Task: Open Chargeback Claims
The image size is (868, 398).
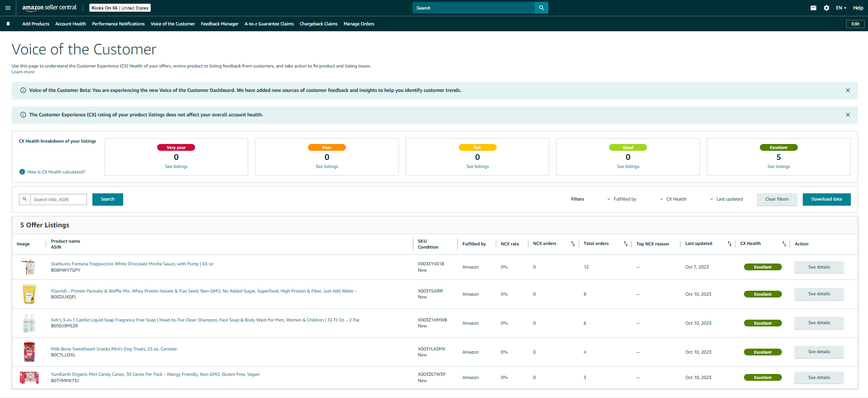Action: (319, 24)
